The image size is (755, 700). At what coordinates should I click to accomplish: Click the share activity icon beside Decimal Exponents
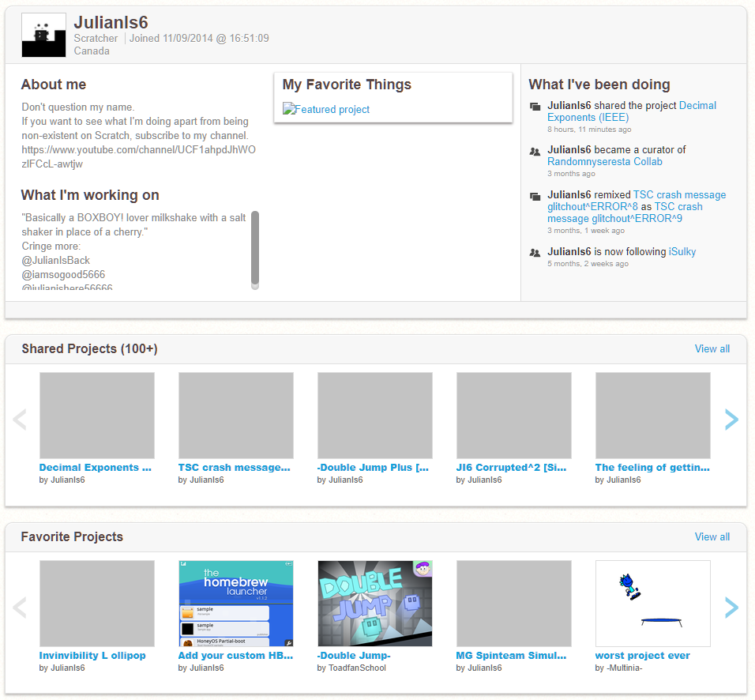[535, 107]
